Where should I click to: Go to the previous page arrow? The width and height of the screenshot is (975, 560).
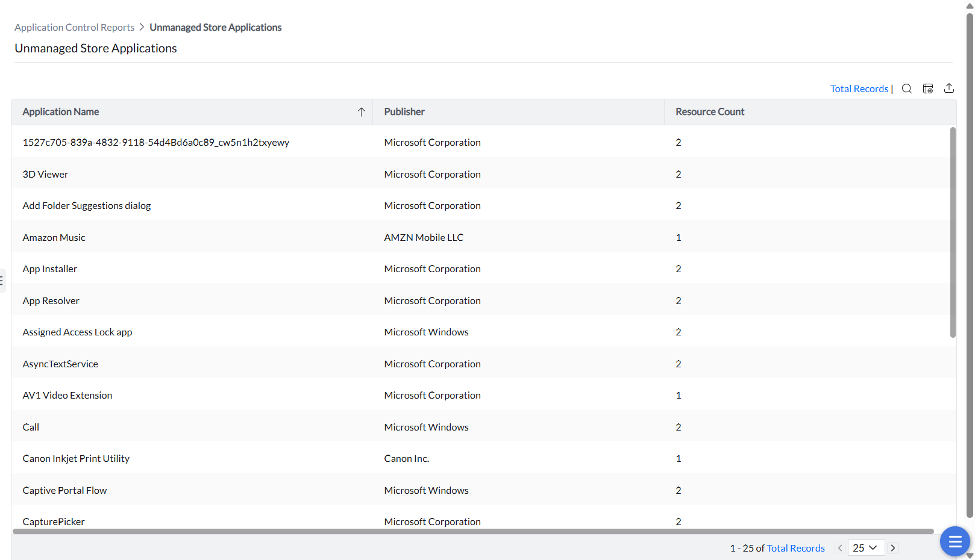click(840, 548)
